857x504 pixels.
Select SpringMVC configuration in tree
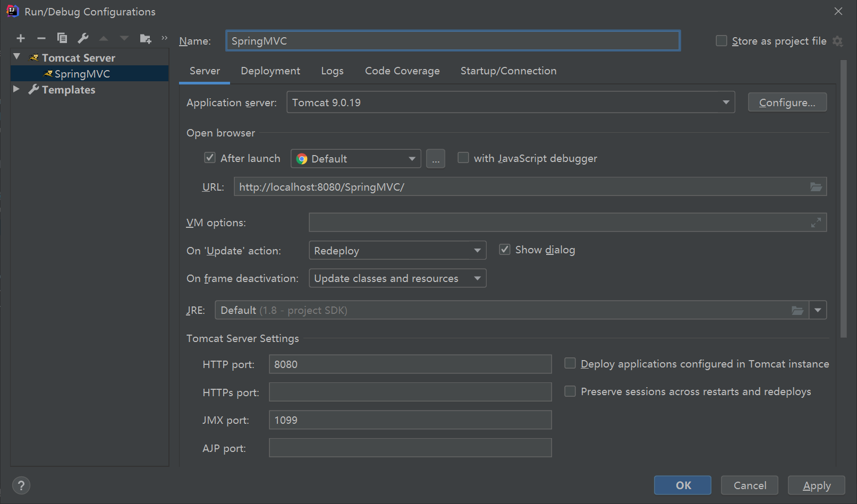90,74
